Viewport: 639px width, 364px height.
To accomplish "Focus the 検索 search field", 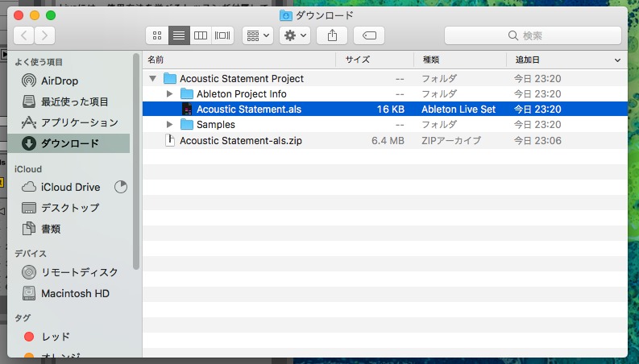I will tap(533, 35).
